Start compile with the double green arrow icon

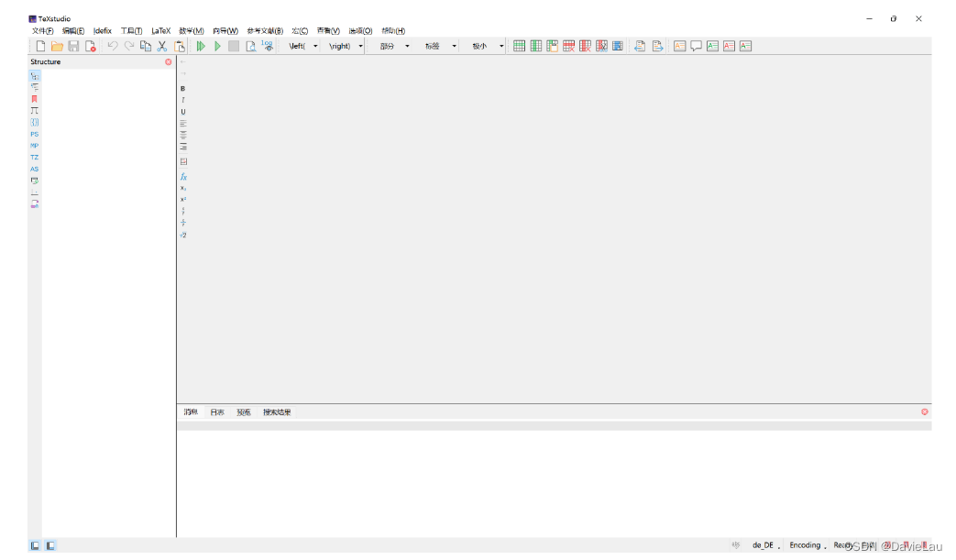pyautogui.click(x=201, y=45)
